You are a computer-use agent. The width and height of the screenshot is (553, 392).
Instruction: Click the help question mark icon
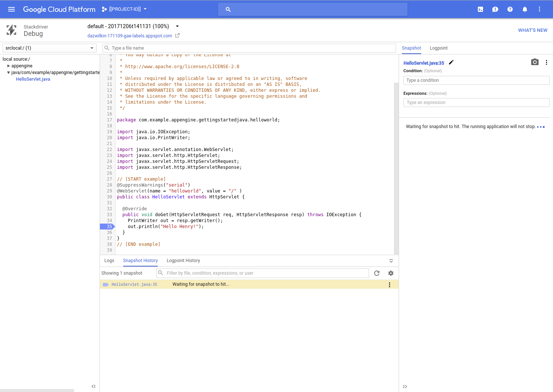[x=510, y=9]
